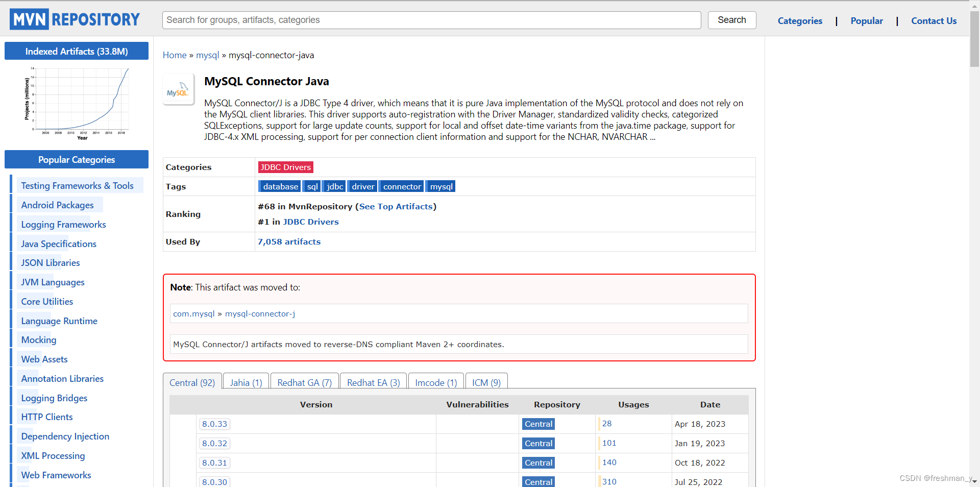Open the 101 usages link
The image size is (980, 487).
click(609, 443)
